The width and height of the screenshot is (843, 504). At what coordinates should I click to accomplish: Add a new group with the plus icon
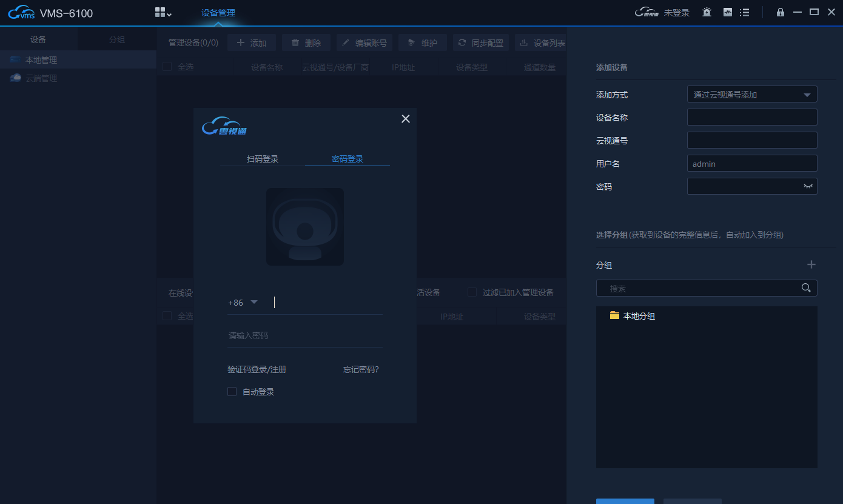pos(811,264)
